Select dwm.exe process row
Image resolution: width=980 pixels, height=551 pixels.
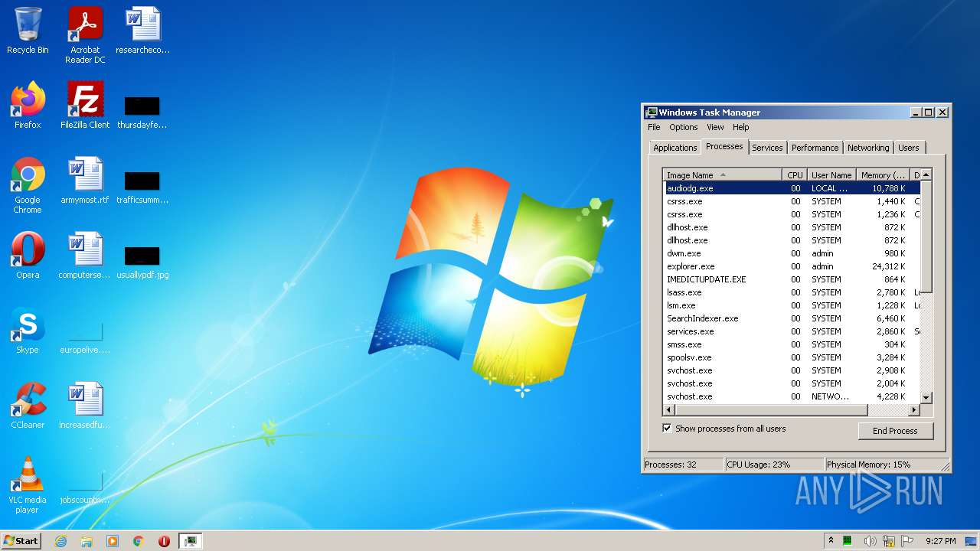(792, 253)
